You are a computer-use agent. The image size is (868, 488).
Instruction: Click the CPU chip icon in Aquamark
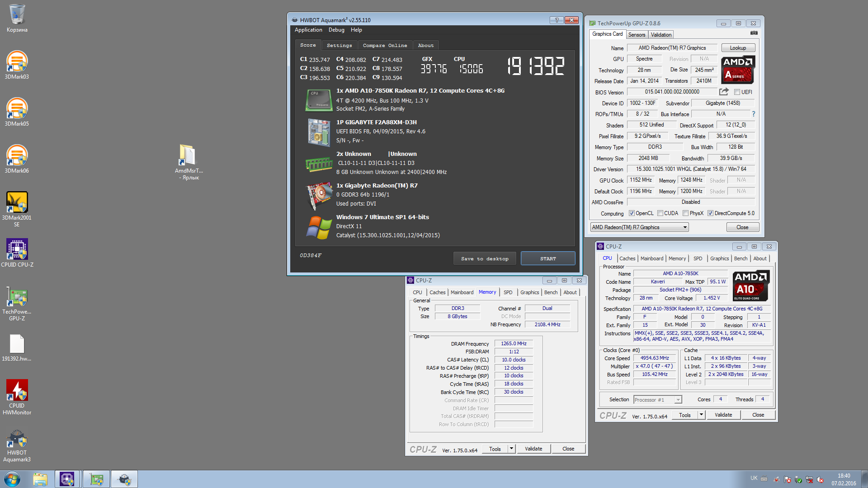click(319, 100)
